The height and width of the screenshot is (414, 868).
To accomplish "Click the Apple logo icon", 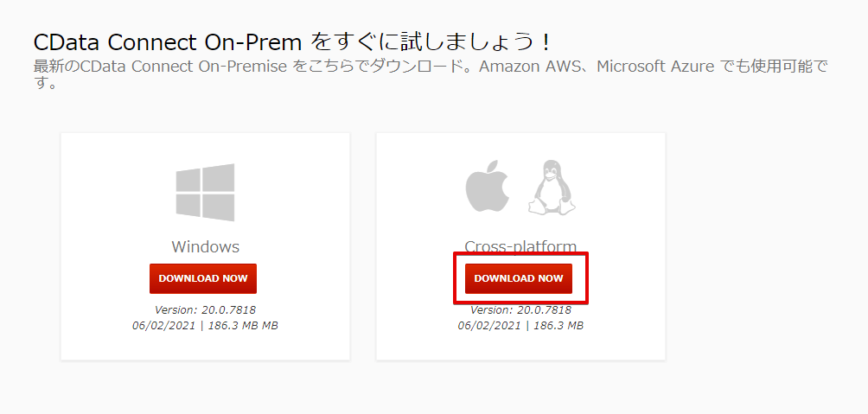I will tap(484, 188).
